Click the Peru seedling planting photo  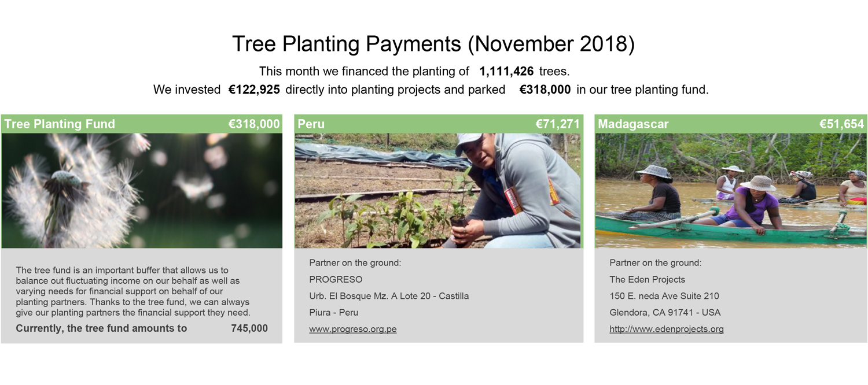coord(438,191)
